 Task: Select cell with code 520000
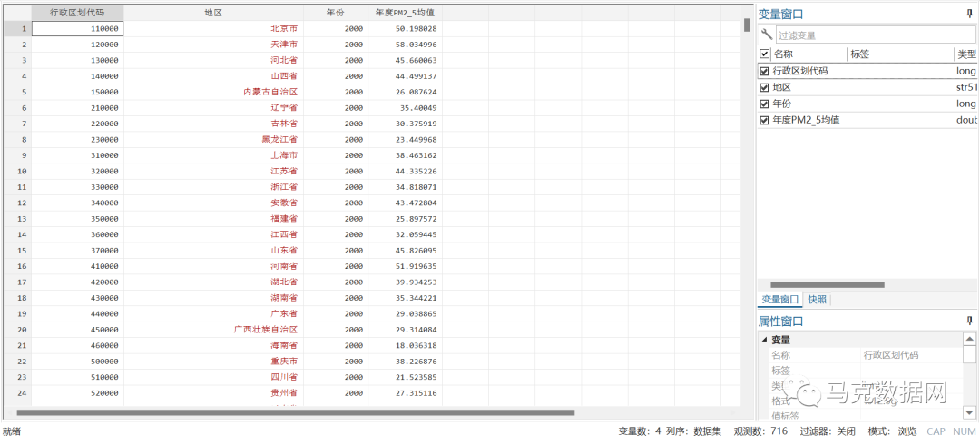point(77,392)
